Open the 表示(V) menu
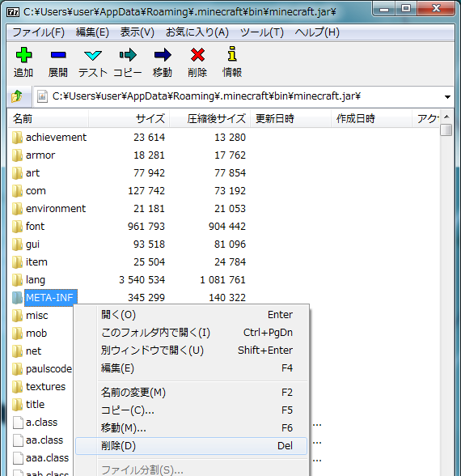Image resolution: width=461 pixels, height=476 pixels. tap(137, 32)
